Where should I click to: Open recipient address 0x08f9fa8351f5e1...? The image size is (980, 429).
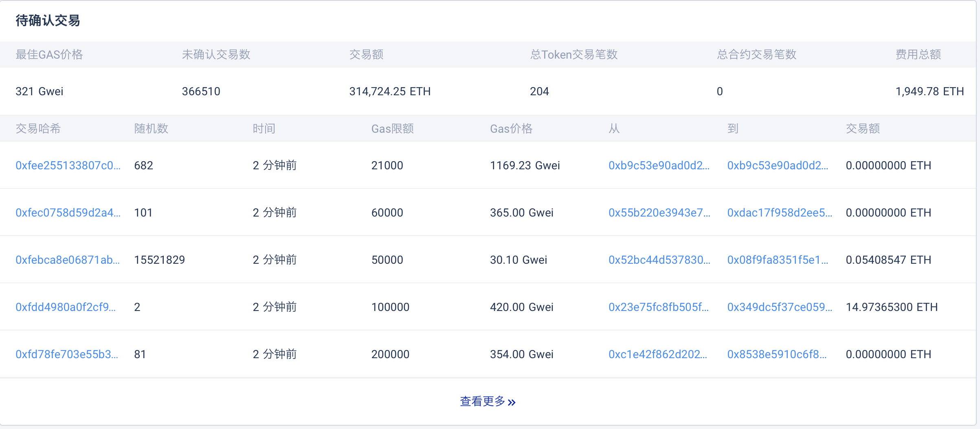[778, 260]
